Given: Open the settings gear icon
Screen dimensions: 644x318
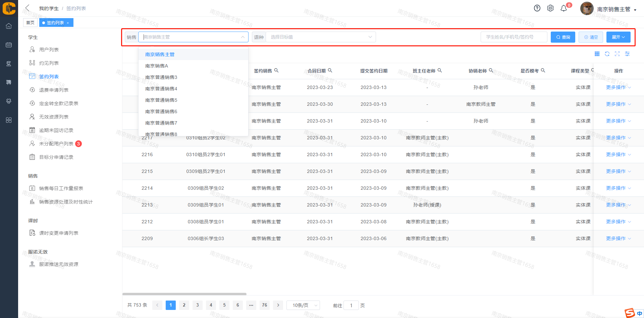Looking at the screenshot, I should point(550,8).
